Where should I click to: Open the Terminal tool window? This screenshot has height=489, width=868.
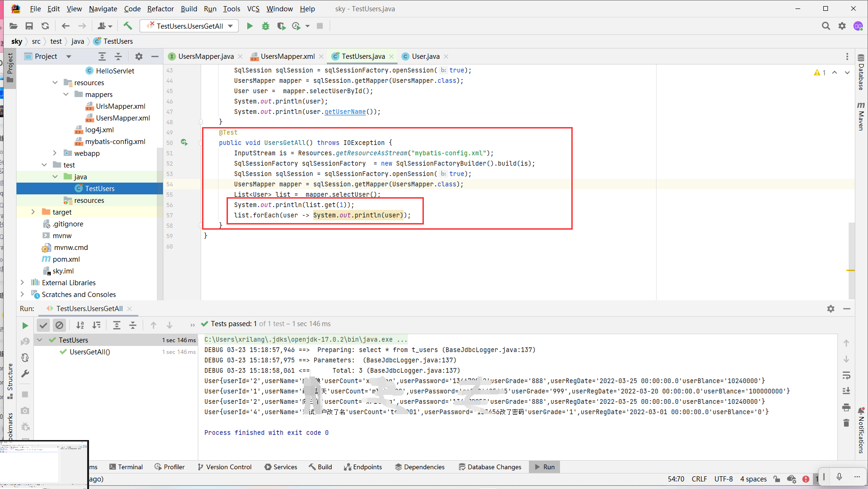pyautogui.click(x=126, y=467)
